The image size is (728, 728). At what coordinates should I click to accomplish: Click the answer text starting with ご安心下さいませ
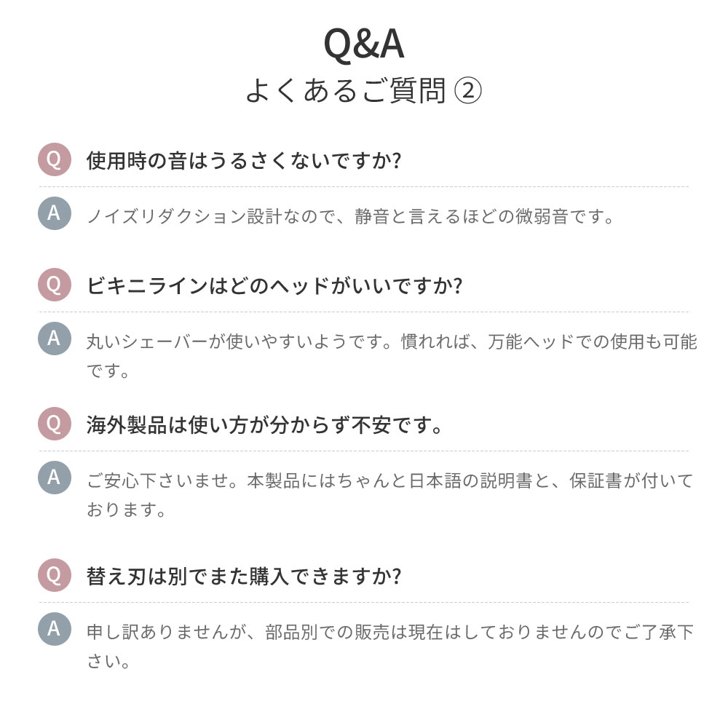pos(390,495)
